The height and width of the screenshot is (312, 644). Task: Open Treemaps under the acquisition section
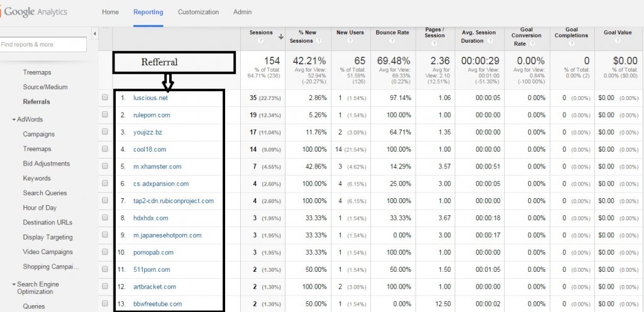[37, 72]
